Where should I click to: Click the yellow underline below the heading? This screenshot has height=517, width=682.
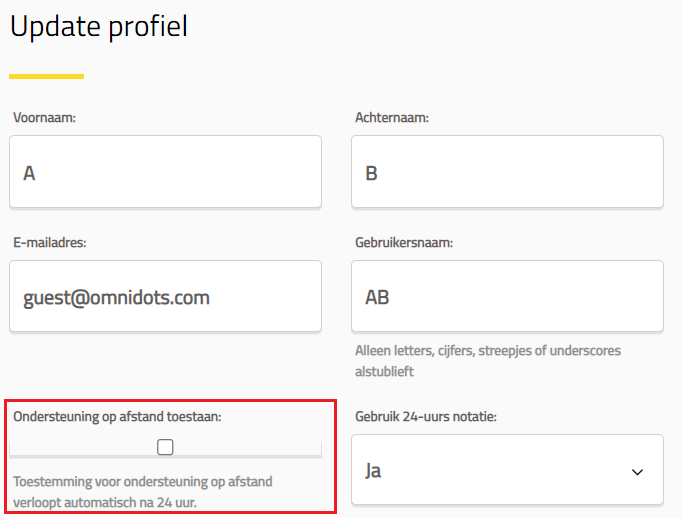coord(46,76)
